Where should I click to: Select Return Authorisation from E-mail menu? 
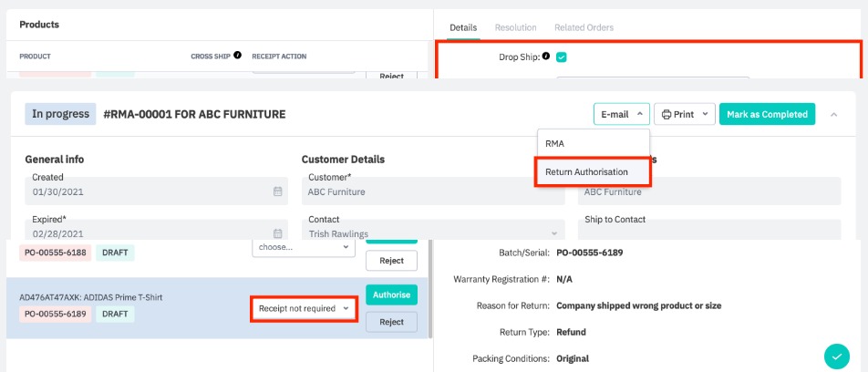coord(594,171)
